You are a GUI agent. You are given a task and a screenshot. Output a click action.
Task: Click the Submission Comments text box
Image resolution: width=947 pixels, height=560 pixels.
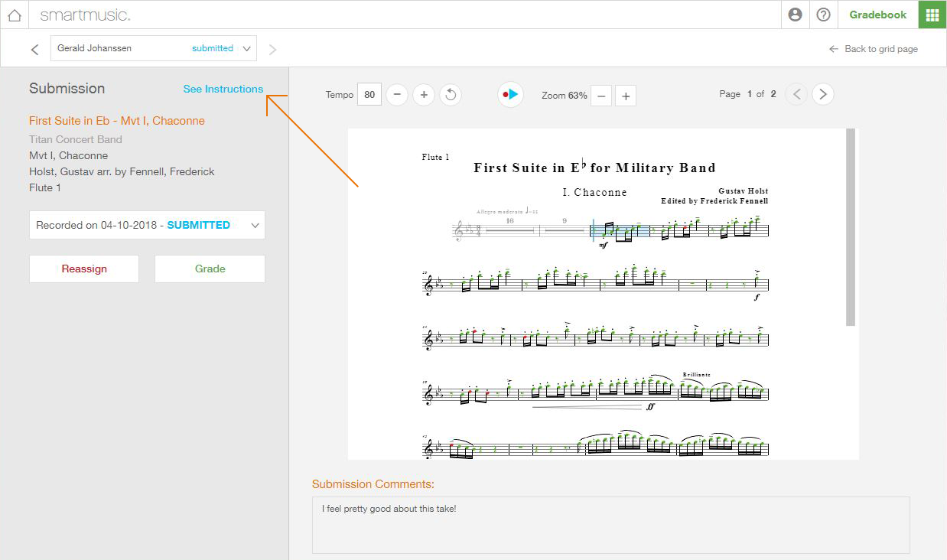pos(610,525)
